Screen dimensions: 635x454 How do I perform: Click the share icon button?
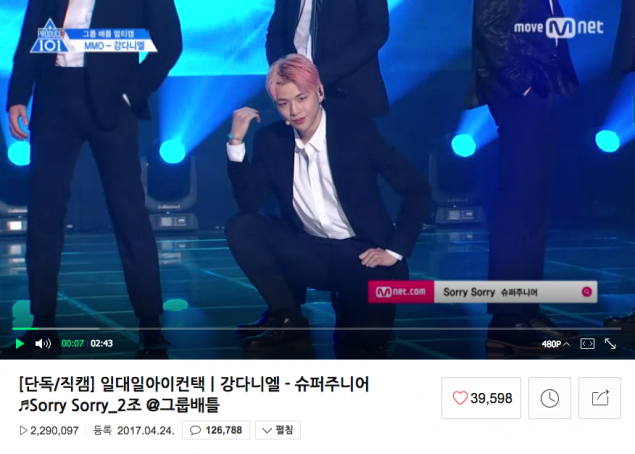pyautogui.click(x=600, y=398)
